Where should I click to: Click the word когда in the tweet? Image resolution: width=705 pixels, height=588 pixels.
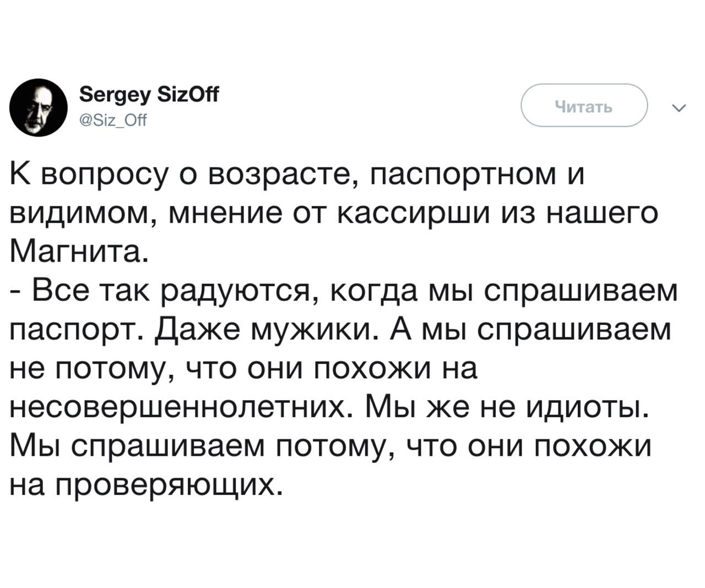coord(369,291)
